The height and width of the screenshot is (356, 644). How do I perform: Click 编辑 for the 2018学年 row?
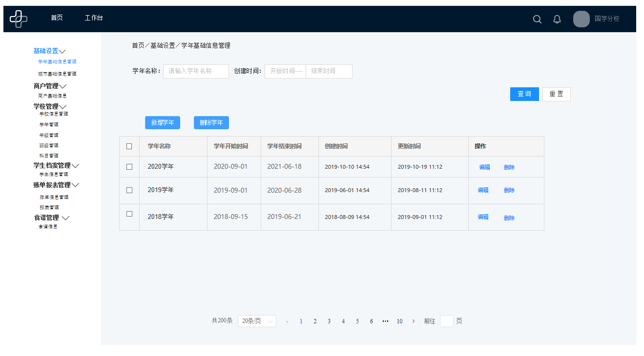point(483,217)
